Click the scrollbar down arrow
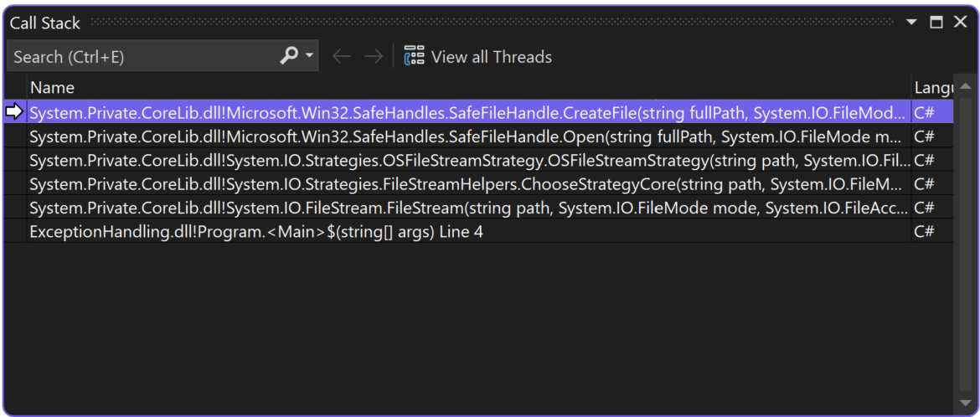 point(964,403)
